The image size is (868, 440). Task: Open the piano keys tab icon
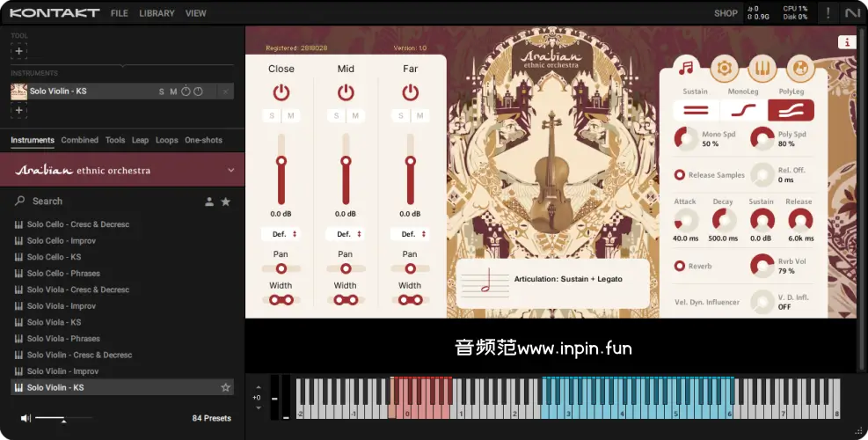tap(762, 68)
